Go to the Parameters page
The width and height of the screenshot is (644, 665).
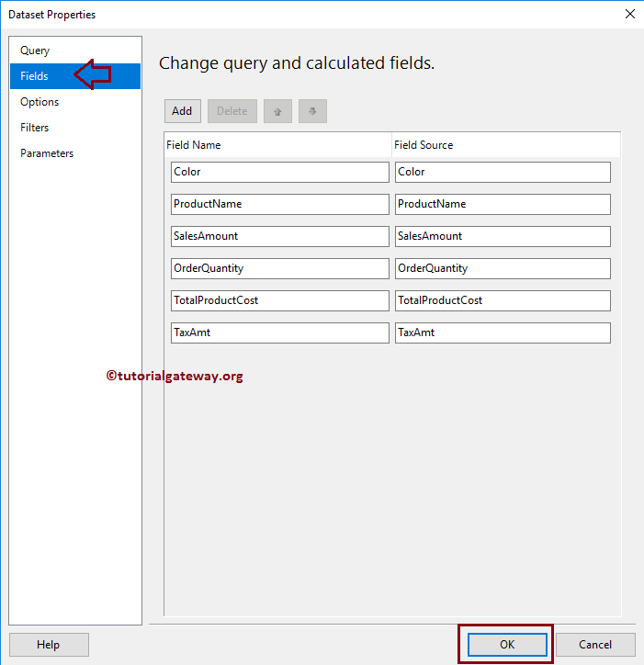tap(47, 153)
